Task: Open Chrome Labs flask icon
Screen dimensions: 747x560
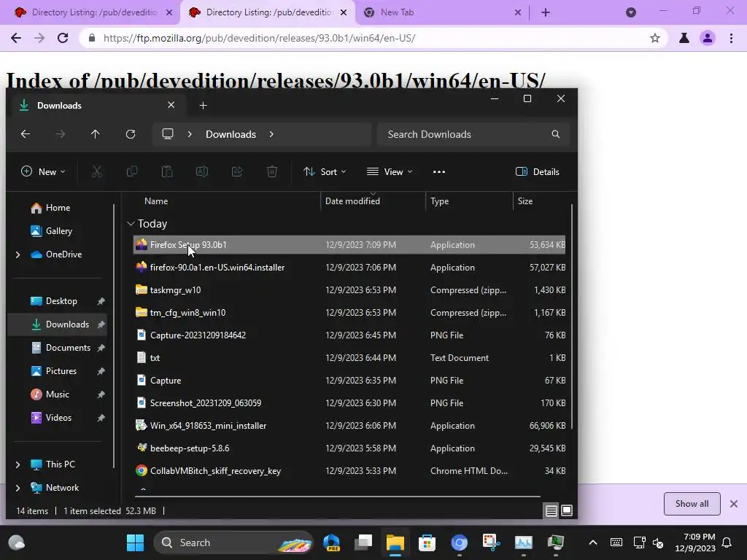Action: (x=684, y=38)
